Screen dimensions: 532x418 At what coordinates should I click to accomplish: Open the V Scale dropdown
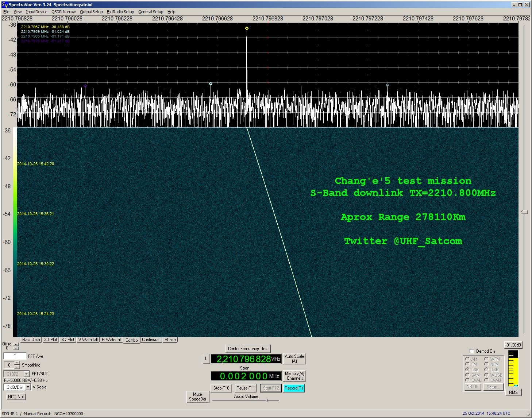click(x=28, y=387)
